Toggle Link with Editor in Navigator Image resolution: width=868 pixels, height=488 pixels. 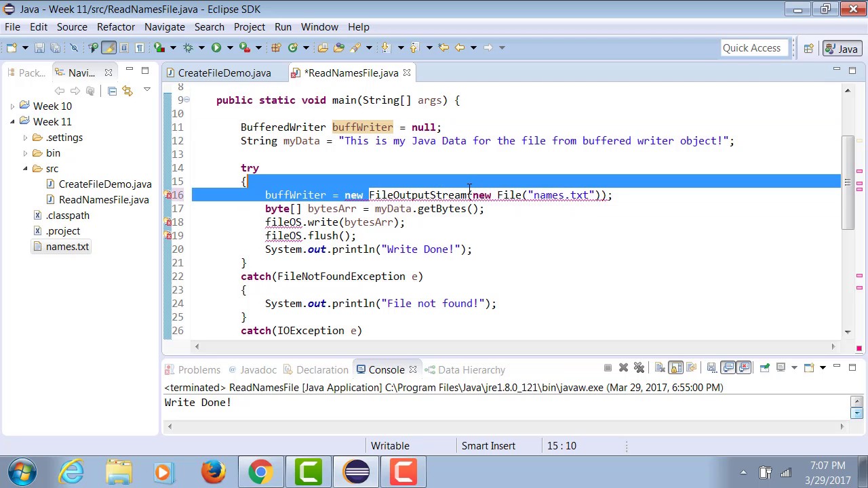point(127,91)
